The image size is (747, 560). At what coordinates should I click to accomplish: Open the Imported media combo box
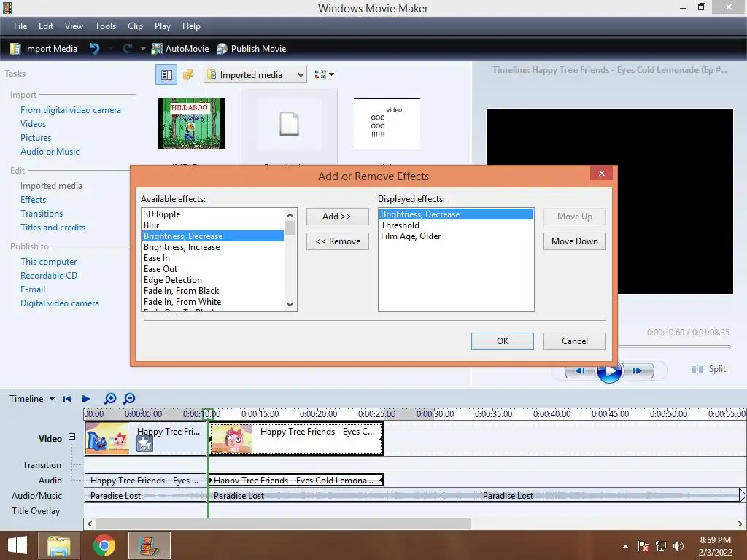click(x=255, y=75)
